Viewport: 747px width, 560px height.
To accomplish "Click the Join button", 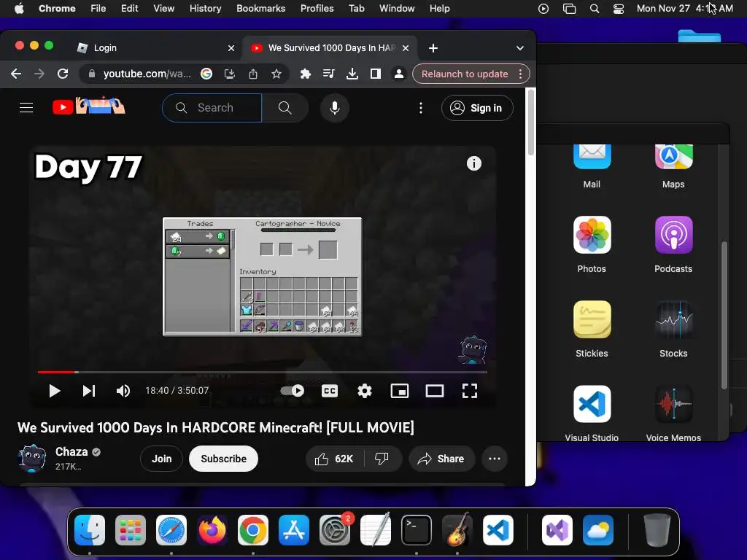I will pyautogui.click(x=161, y=459).
